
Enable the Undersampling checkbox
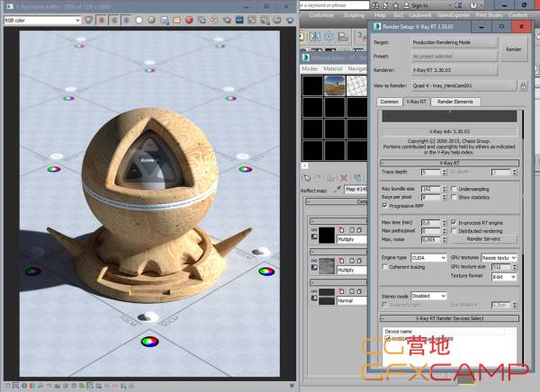tap(454, 189)
